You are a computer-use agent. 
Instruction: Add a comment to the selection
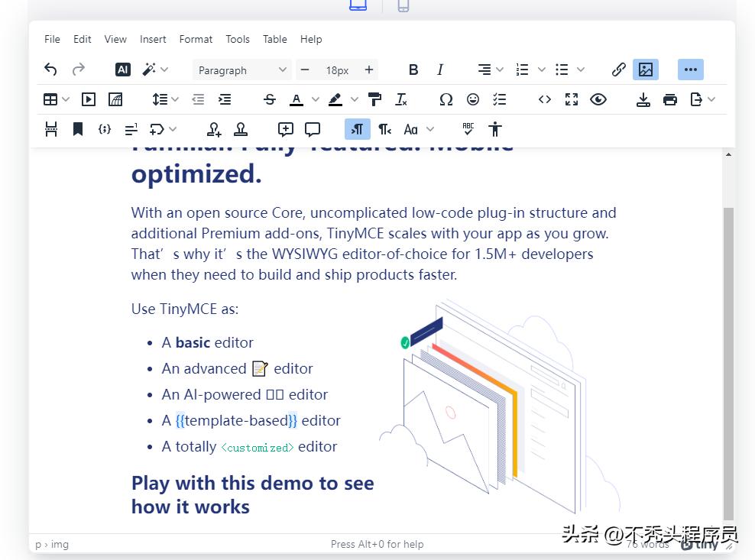tap(286, 130)
